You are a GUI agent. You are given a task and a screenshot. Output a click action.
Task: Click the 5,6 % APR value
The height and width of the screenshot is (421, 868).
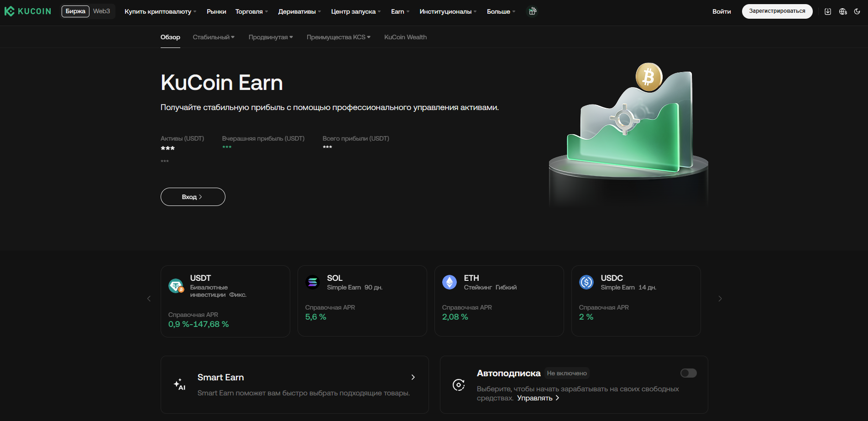pyautogui.click(x=316, y=317)
